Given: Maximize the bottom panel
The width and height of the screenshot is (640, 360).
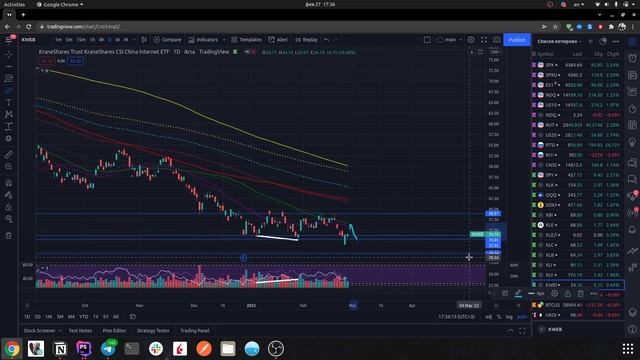Looking at the screenshot, I should coord(522,331).
